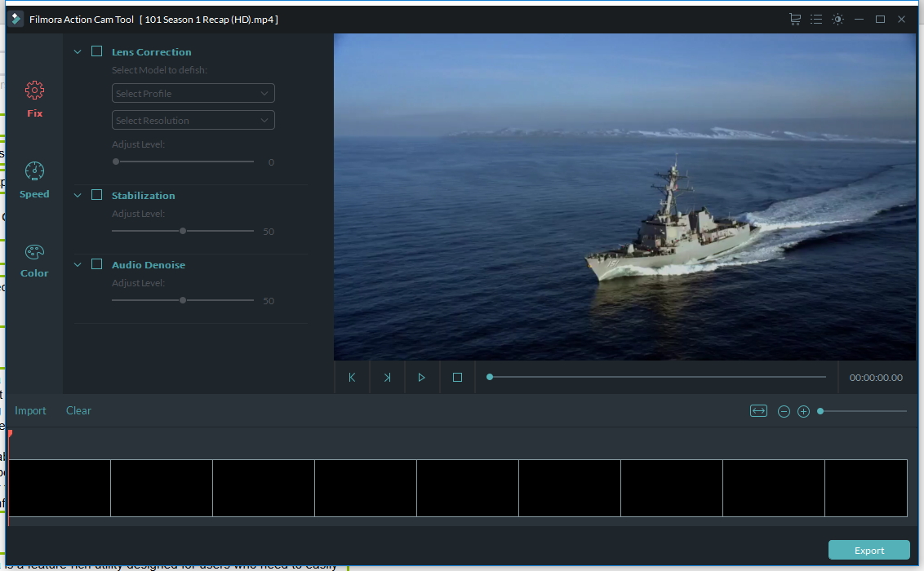Enable the Audio Denoise checkbox
The image size is (924, 571).
(96, 263)
